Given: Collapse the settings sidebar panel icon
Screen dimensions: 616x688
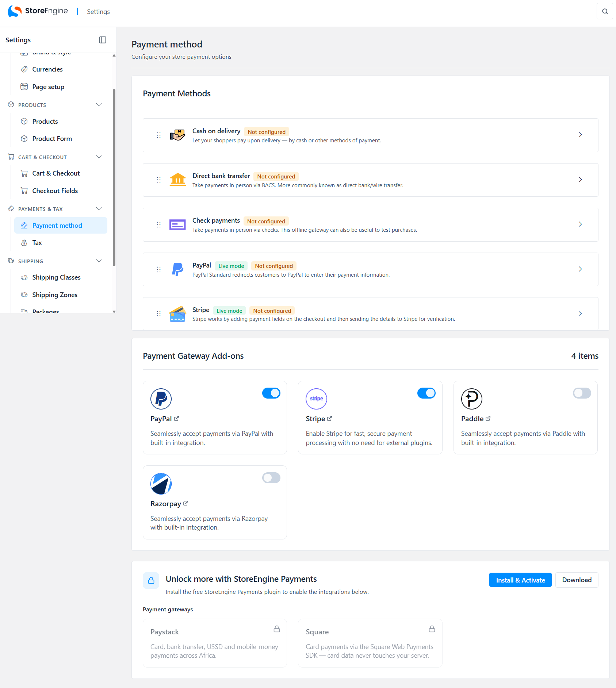Looking at the screenshot, I should point(103,40).
